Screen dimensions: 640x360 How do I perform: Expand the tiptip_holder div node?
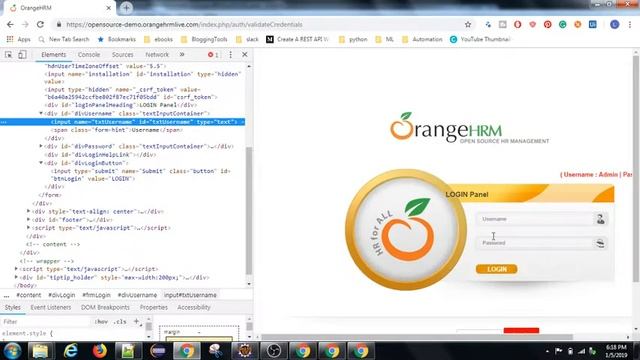(x=16, y=277)
